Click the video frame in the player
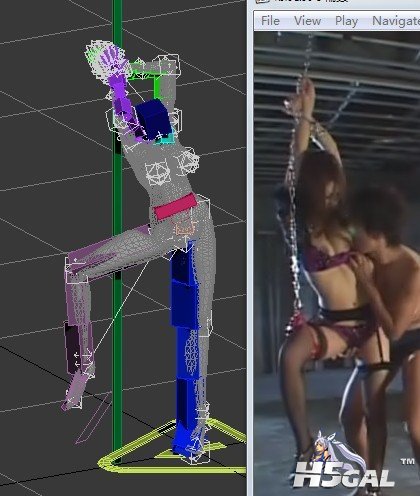 pyautogui.click(x=337, y=263)
